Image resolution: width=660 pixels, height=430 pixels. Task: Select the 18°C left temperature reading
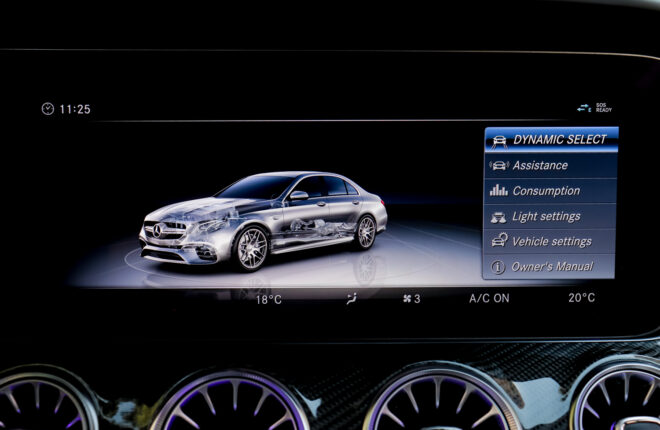[269, 300]
